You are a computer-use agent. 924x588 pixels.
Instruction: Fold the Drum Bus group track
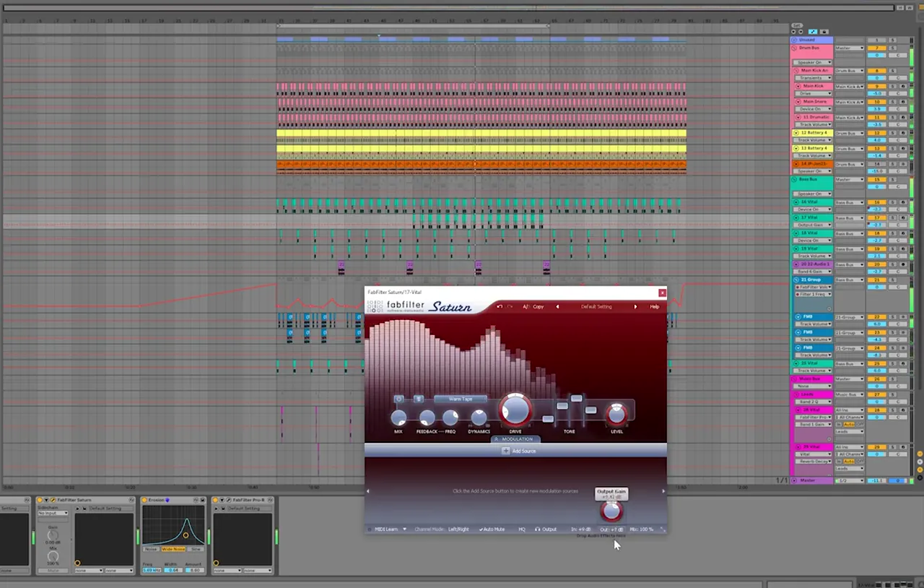coord(794,48)
